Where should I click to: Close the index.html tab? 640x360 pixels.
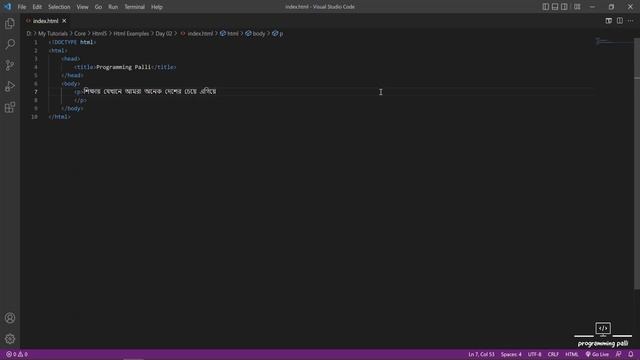click(64, 21)
